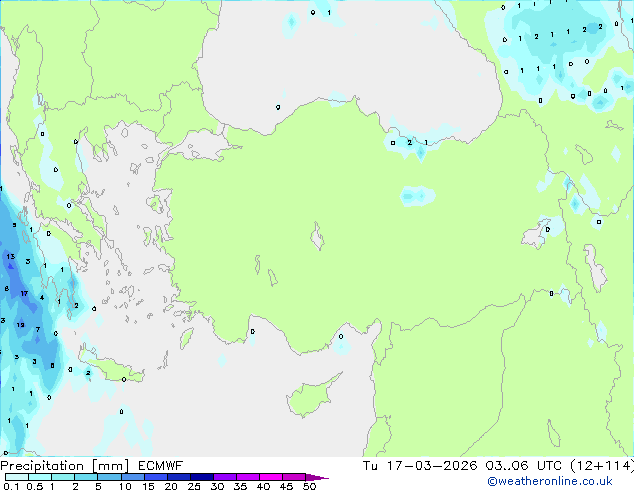Click the 30–35 mm purple legend swatch
Image resolution: width=634 pixels, height=490 pixels.
224,477
